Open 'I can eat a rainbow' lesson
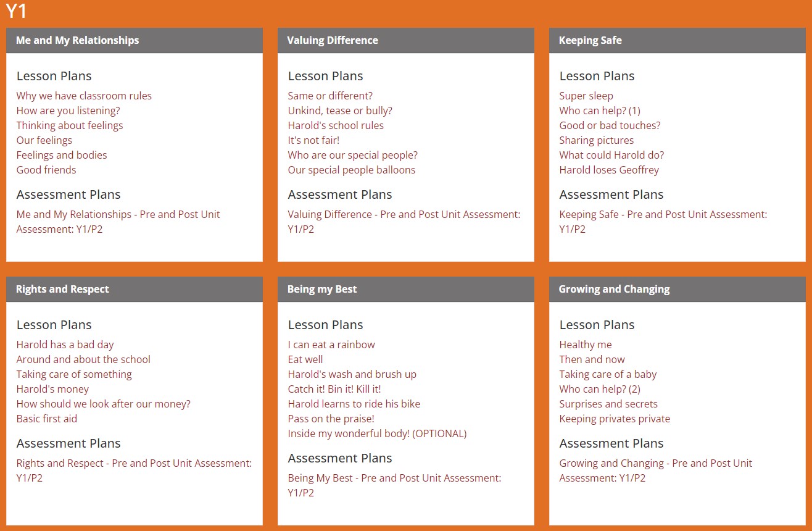This screenshot has width=812, height=531. tap(331, 345)
